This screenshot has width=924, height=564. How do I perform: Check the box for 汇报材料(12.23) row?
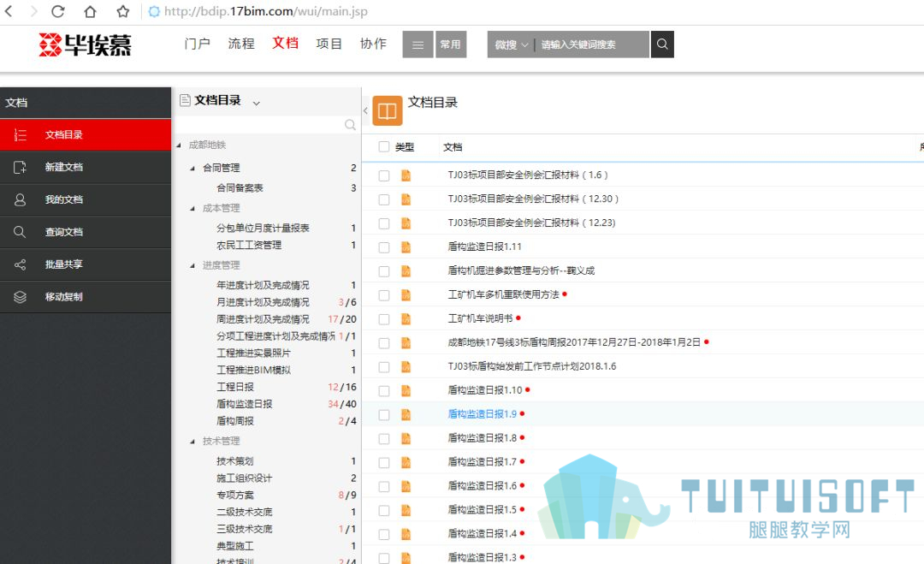[x=384, y=223]
